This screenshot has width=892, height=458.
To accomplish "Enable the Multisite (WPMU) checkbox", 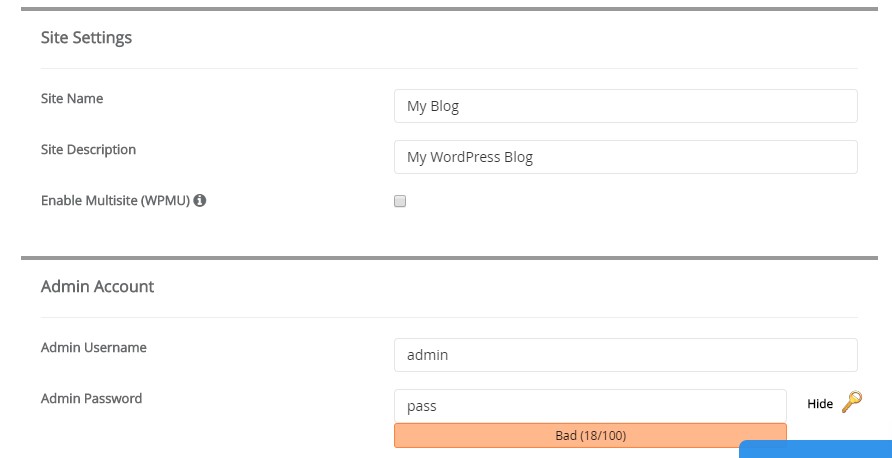I will [400, 201].
